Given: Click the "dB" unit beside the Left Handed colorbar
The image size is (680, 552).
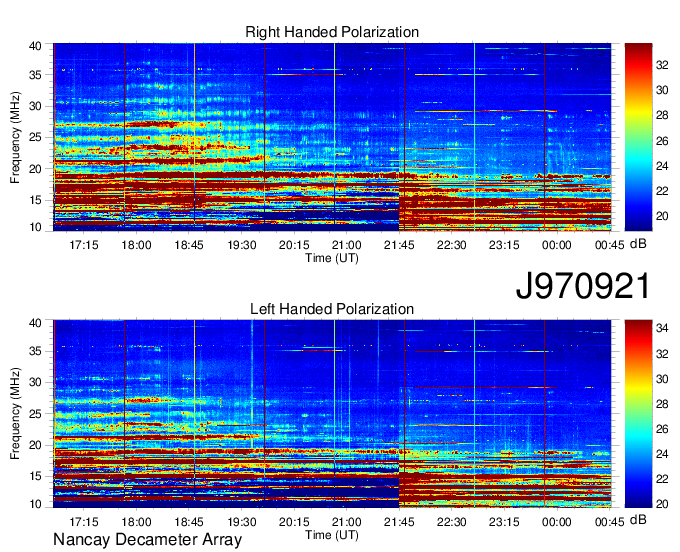Looking at the screenshot, I should click(x=638, y=519).
